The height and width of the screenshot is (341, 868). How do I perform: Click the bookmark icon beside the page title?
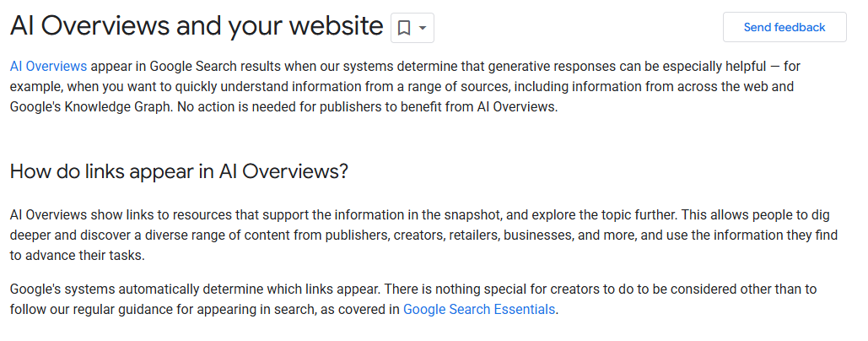click(405, 28)
